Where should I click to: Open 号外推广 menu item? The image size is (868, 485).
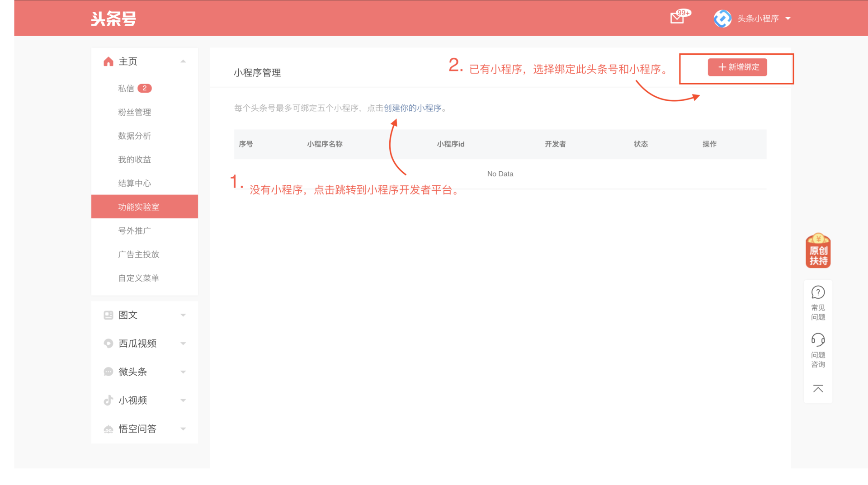click(134, 231)
